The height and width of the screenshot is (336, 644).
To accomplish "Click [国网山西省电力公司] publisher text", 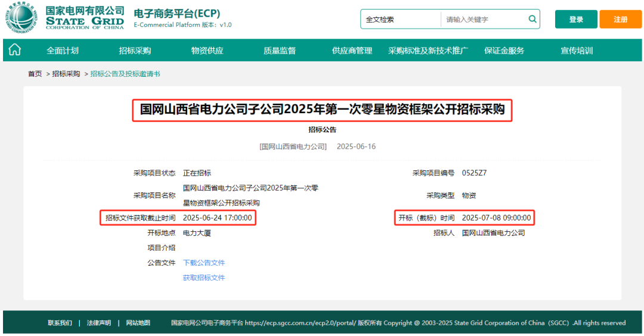I will (x=293, y=147).
